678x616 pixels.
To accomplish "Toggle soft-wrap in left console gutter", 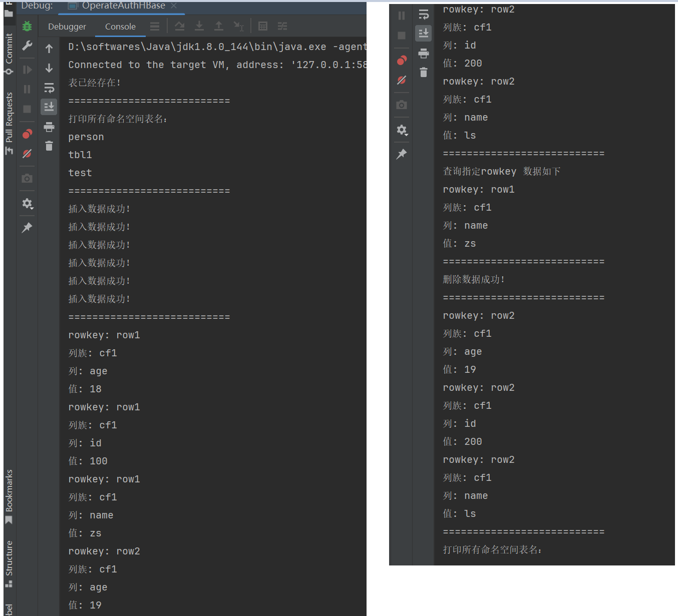I will click(x=49, y=88).
